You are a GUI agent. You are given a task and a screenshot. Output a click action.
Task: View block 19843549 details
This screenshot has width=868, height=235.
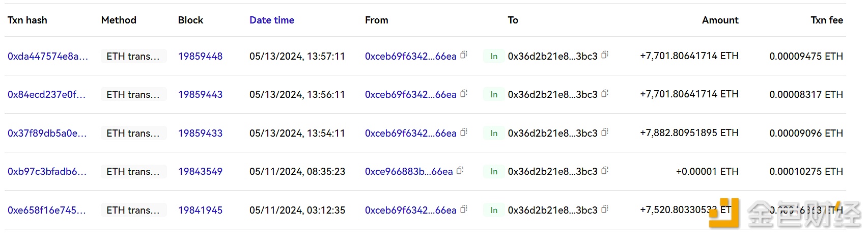pos(200,172)
